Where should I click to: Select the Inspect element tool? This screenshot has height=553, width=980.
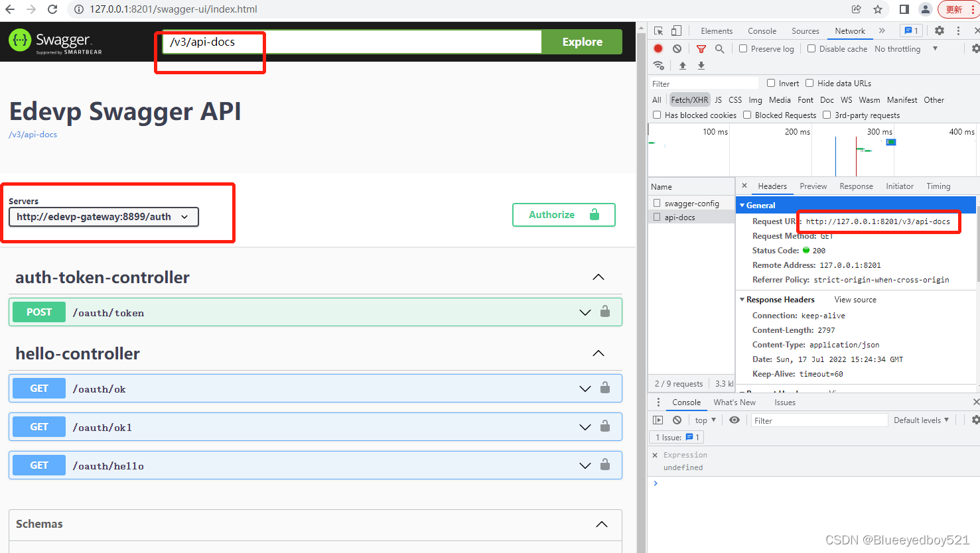(657, 31)
